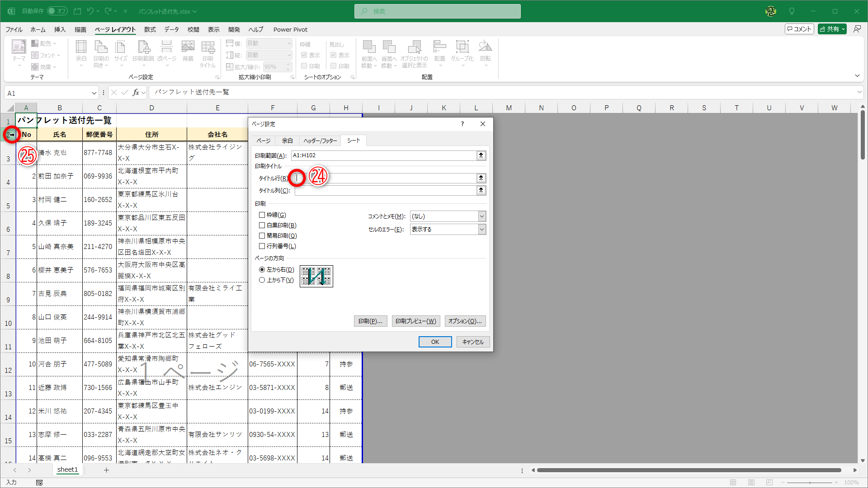The width and height of the screenshot is (868, 488).
Task: Click insert function fx icon
Action: (x=136, y=93)
